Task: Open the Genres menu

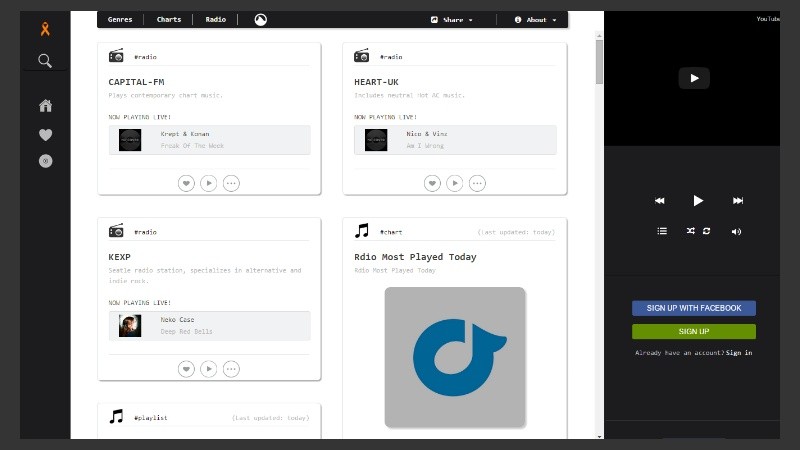Action: (x=120, y=19)
